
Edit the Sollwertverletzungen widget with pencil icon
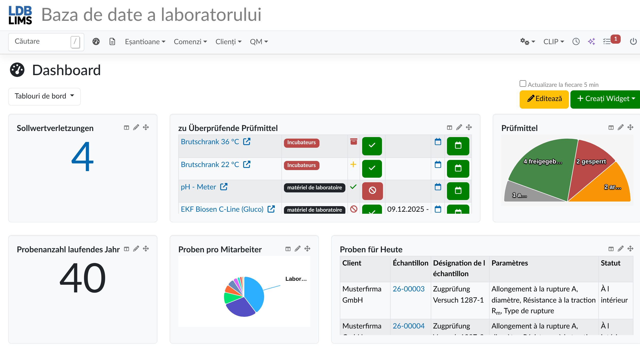136,127
